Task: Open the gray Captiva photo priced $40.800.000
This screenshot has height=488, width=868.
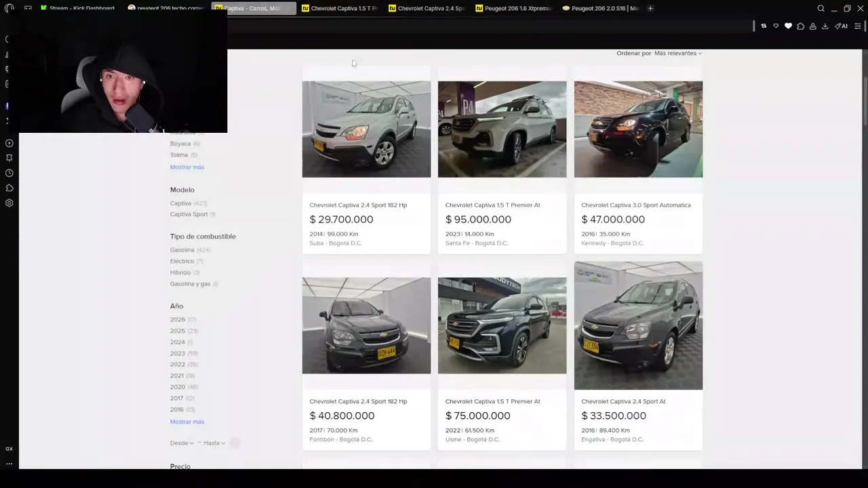Action: tap(366, 325)
